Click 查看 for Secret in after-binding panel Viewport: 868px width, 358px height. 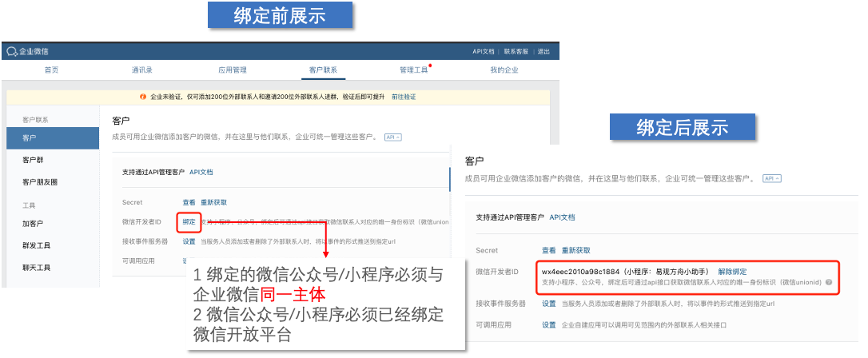(x=548, y=250)
